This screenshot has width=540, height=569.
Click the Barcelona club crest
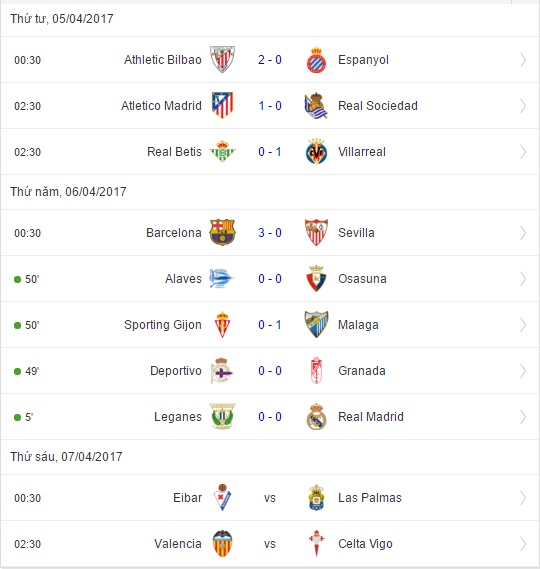tap(222, 232)
